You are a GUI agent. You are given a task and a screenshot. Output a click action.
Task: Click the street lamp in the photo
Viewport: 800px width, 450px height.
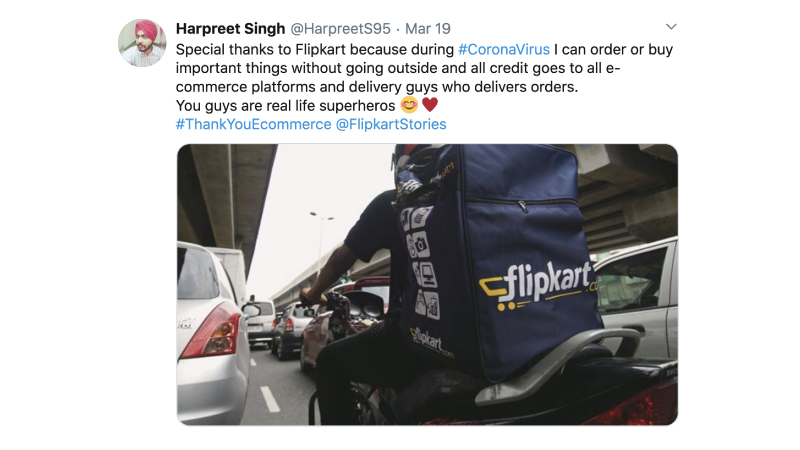pos(321,240)
